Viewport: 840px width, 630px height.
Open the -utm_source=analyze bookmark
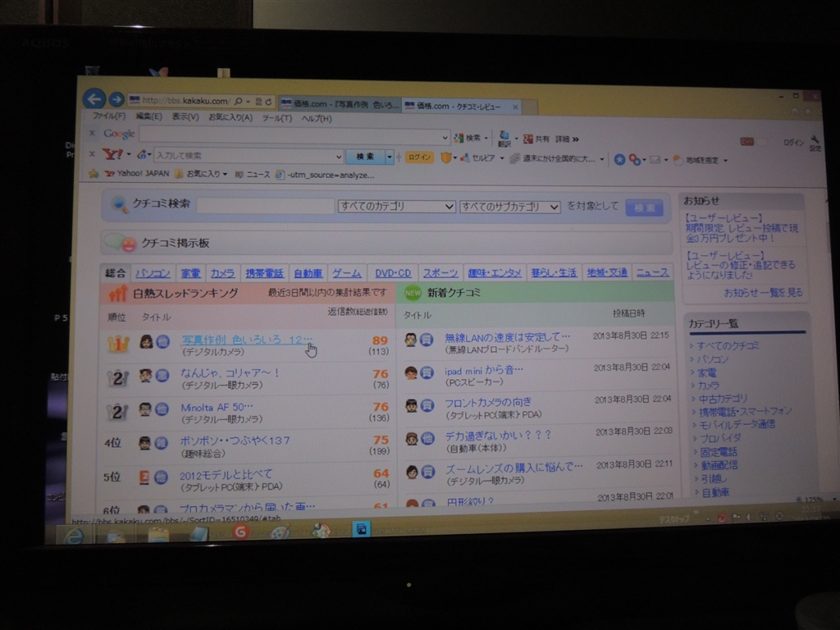[x=325, y=176]
